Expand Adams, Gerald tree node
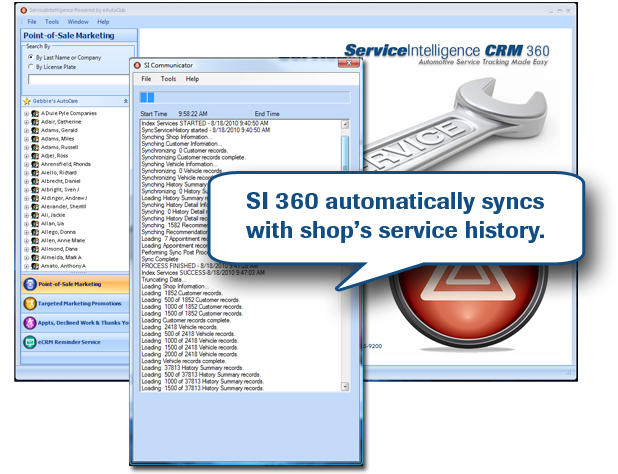This screenshot has height=474, width=618. click(26, 130)
